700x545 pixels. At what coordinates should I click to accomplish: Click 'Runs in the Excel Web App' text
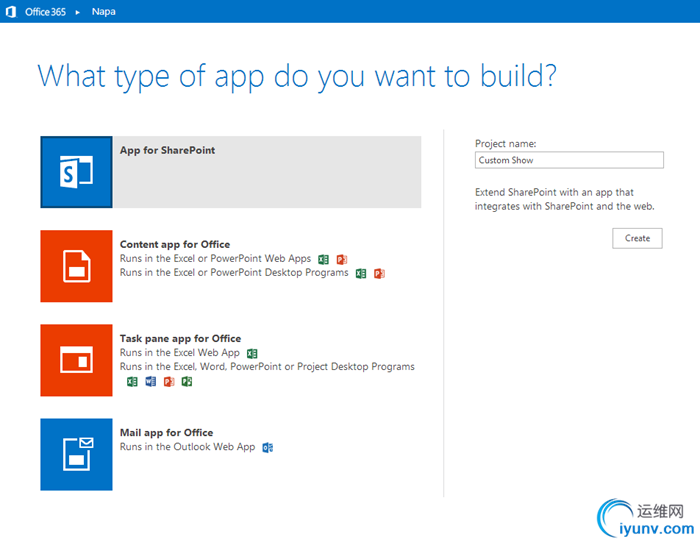click(x=179, y=353)
